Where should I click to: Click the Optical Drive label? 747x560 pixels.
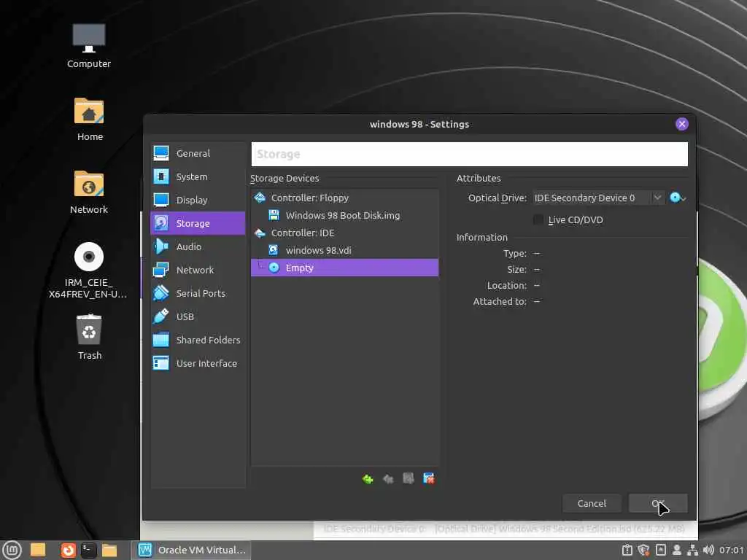click(497, 198)
